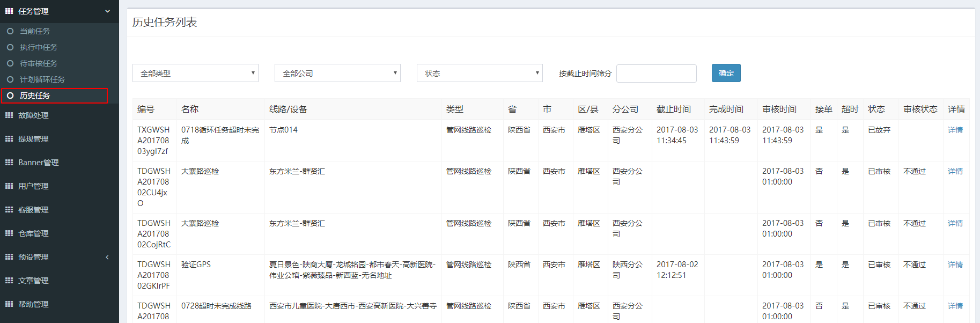Click grid icon beside 任务管理
Screen dimensions: 980x323
(9, 11)
